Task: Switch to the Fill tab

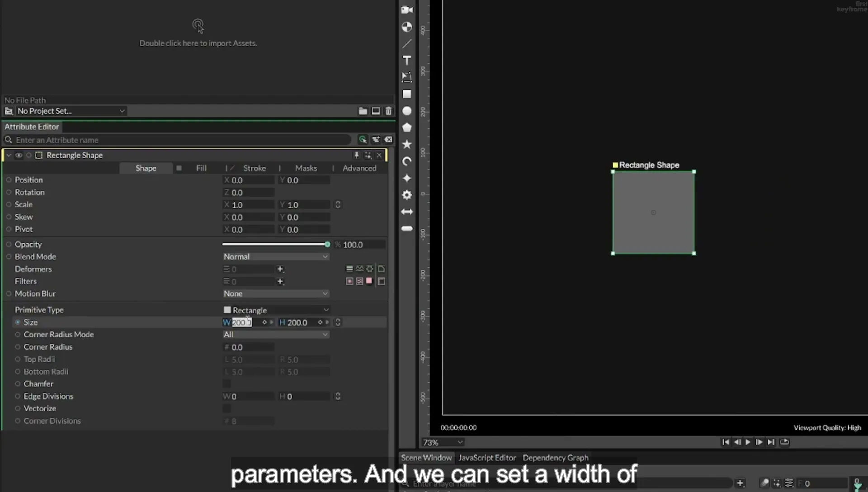Action: pyautogui.click(x=201, y=168)
